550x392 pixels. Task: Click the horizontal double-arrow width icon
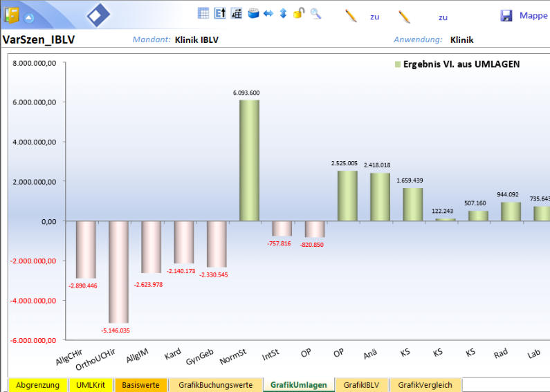(268, 13)
